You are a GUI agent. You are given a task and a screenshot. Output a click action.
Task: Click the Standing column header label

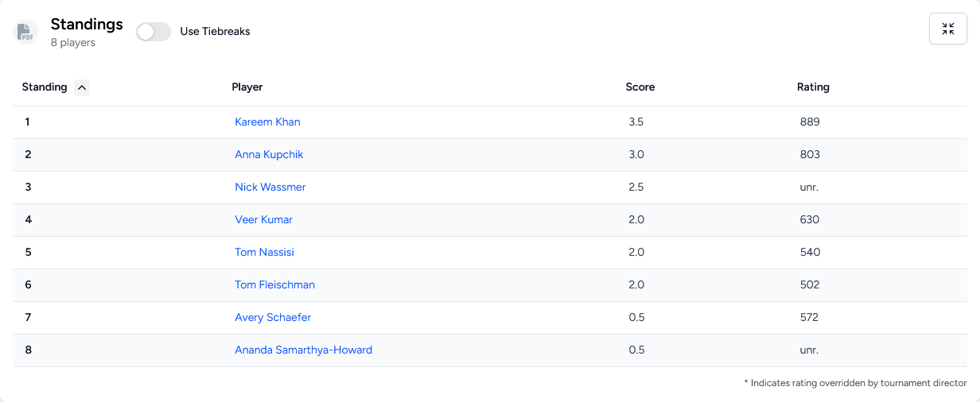tap(45, 87)
